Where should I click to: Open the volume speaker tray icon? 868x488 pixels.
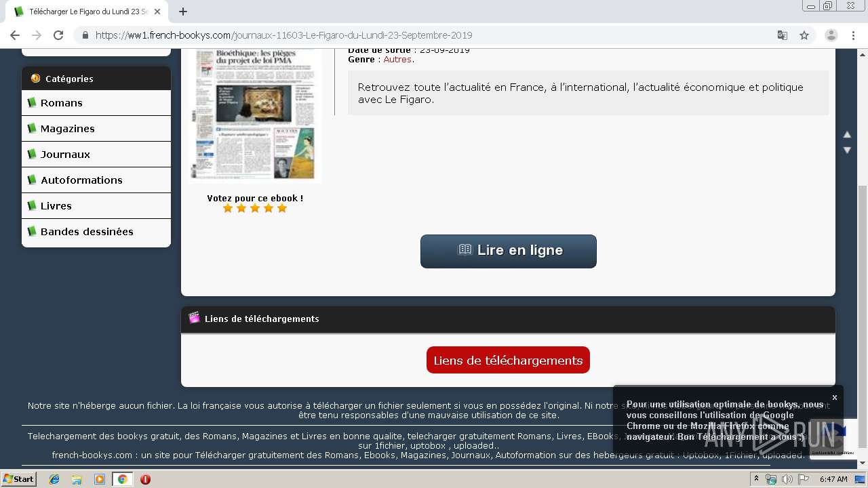[787, 479]
